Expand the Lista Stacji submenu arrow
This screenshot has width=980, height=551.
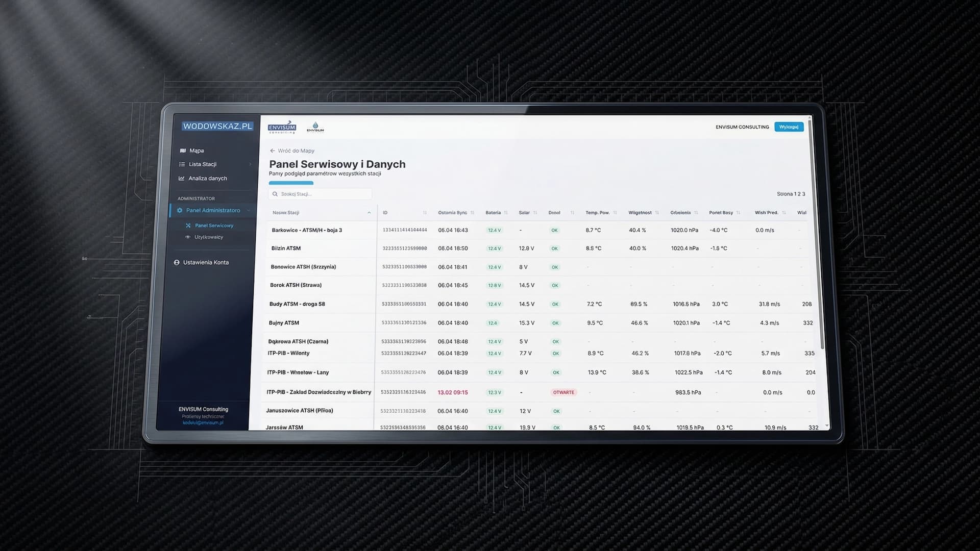pos(250,164)
